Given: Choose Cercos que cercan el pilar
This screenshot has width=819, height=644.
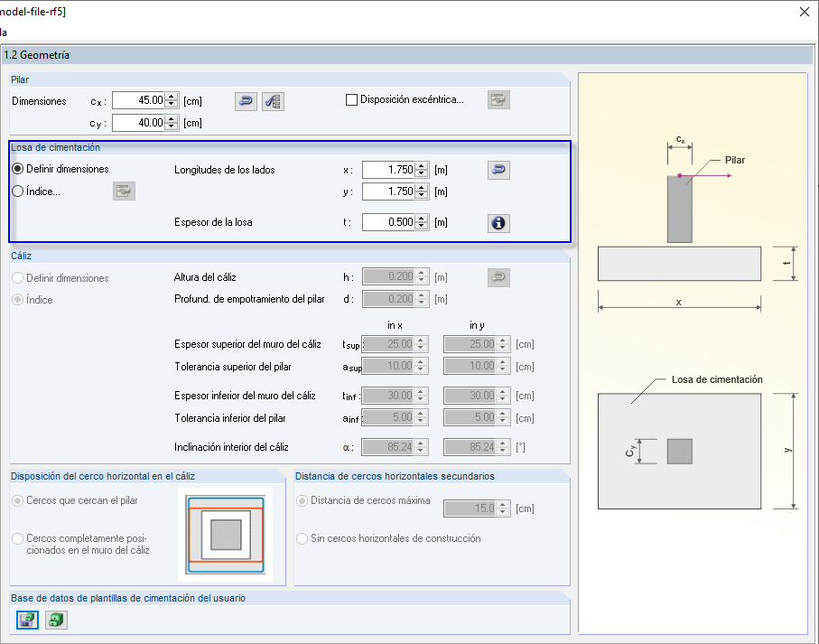Looking at the screenshot, I should coord(18,501).
